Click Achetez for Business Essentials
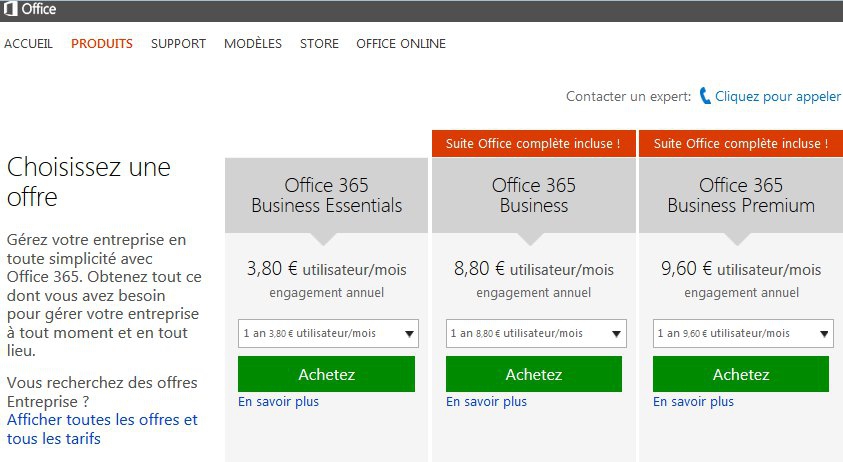843x462 pixels. click(326, 374)
